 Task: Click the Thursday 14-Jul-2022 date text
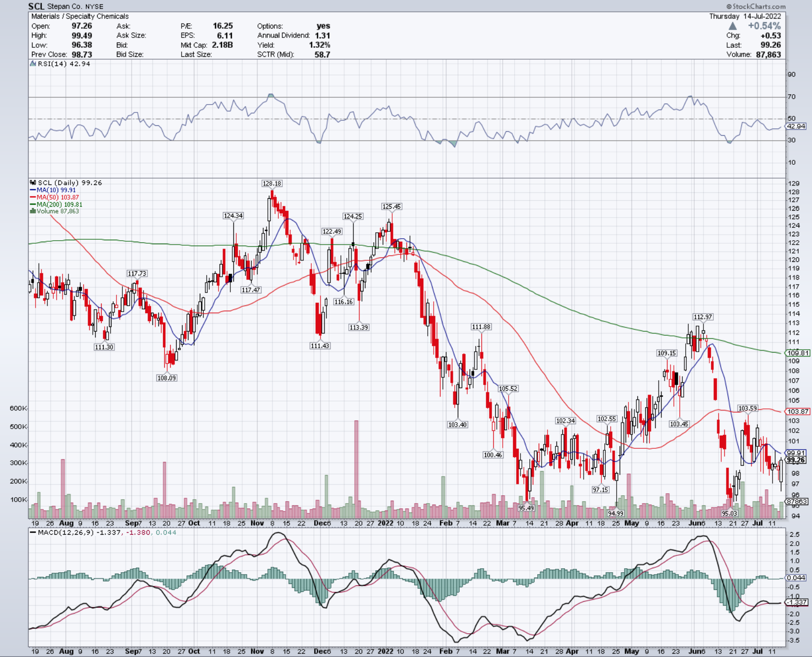[x=745, y=16]
